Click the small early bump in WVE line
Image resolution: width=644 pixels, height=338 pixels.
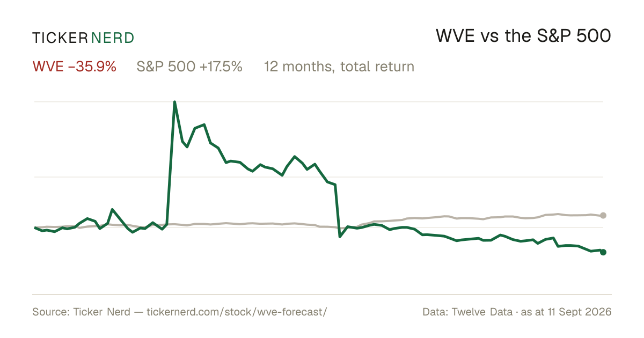pos(112,209)
